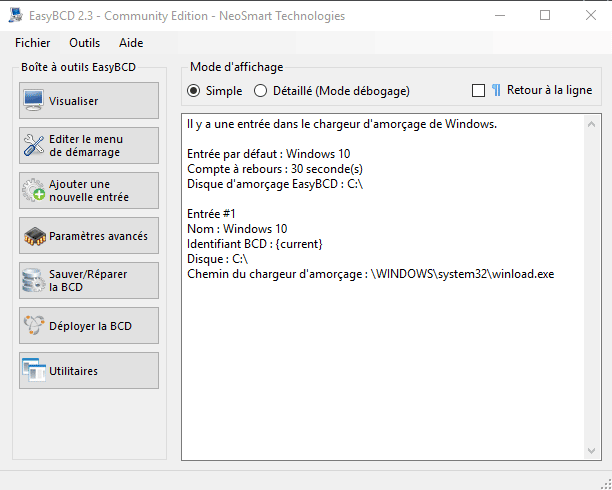The height and width of the screenshot is (490, 612).
Task: Select the Simple display mode radio
Action: point(194,91)
